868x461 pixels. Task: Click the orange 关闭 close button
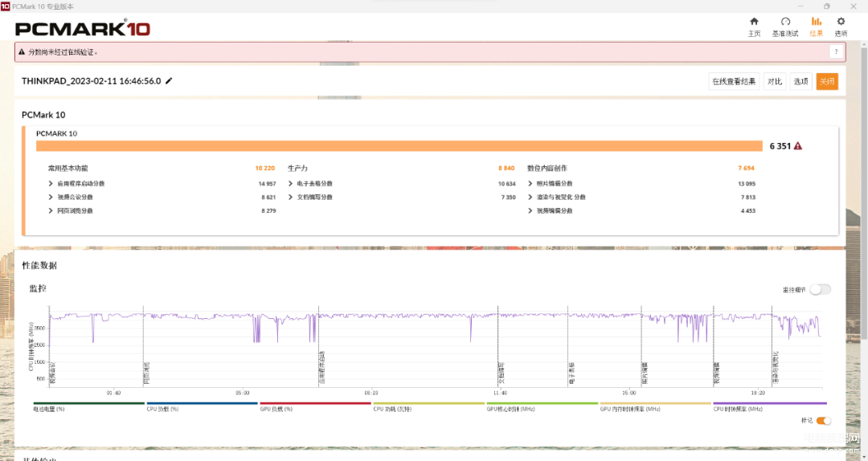(x=827, y=81)
